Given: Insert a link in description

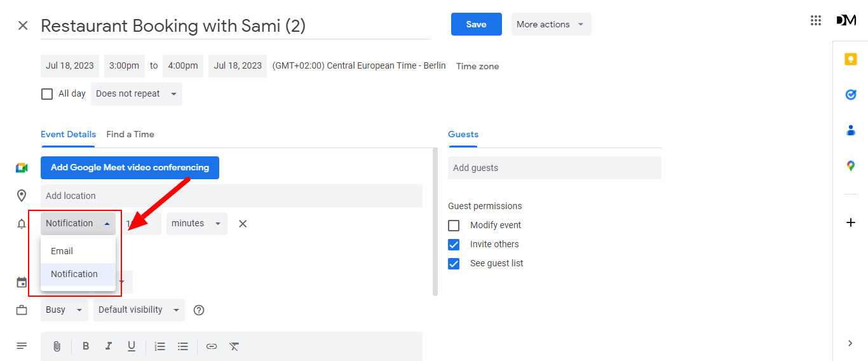Looking at the screenshot, I should tap(212, 346).
